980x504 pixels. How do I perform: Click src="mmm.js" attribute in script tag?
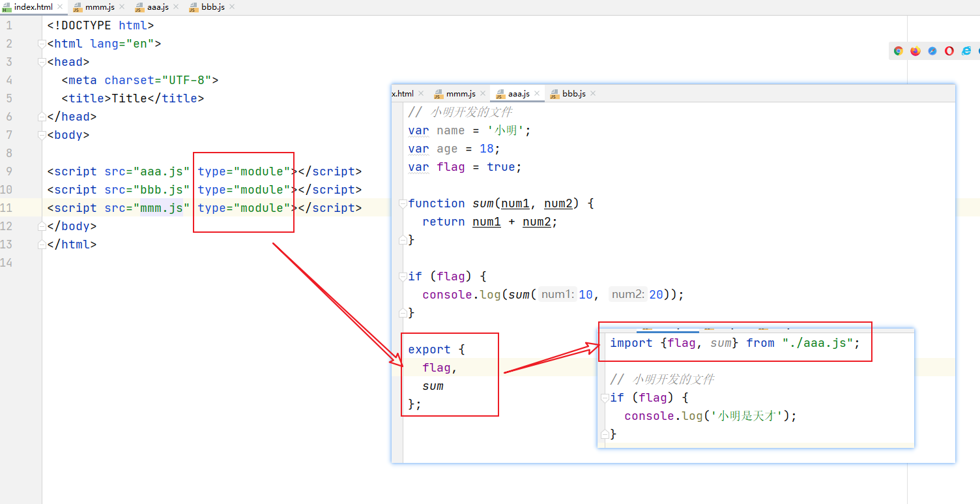click(147, 208)
